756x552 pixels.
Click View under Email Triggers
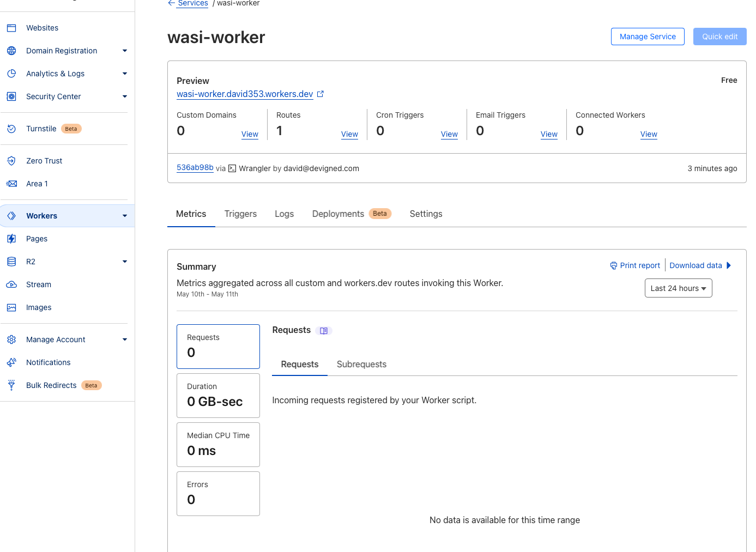tap(549, 134)
